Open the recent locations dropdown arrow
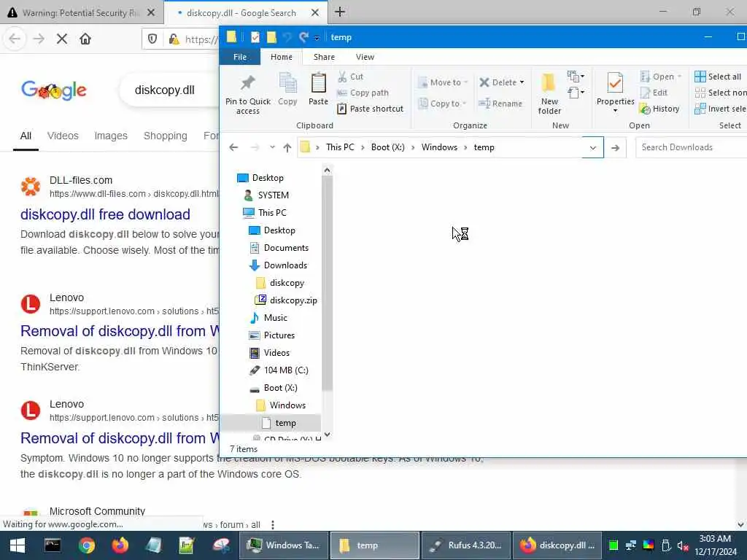The image size is (747, 560). coord(272,147)
